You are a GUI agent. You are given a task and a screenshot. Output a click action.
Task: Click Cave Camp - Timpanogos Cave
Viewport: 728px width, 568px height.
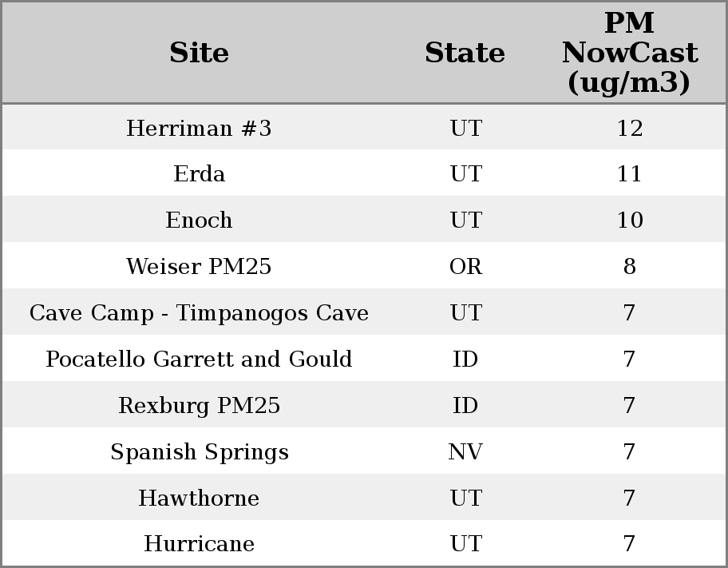199,313
